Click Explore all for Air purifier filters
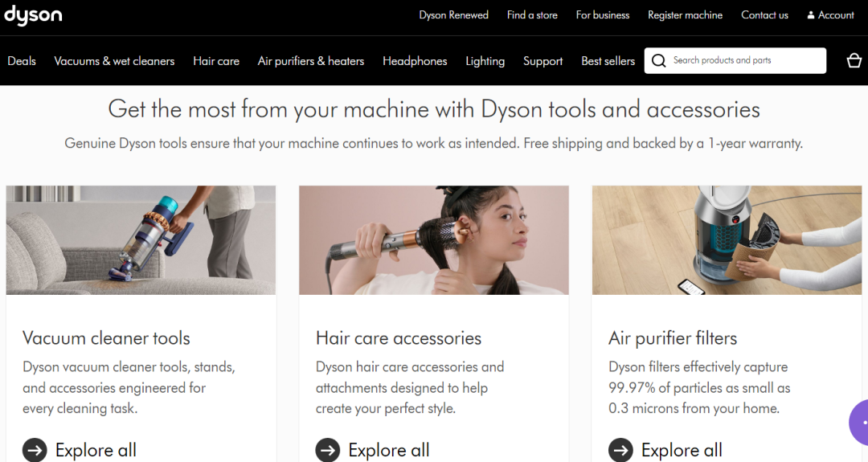868x462 pixels. (x=682, y=450)
